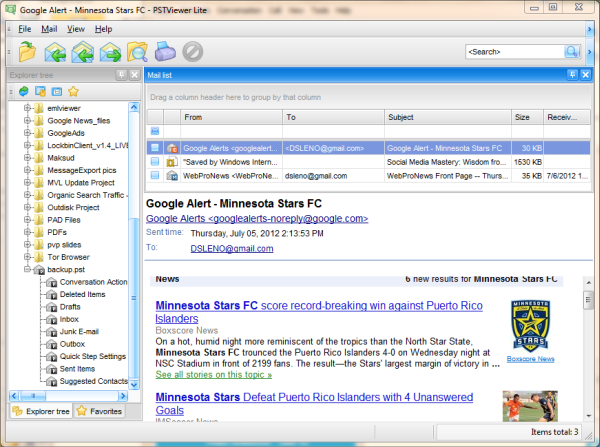Switch to the Favorites tab
This screenshot has width=600, height=447.
click(x=98, y=411)
